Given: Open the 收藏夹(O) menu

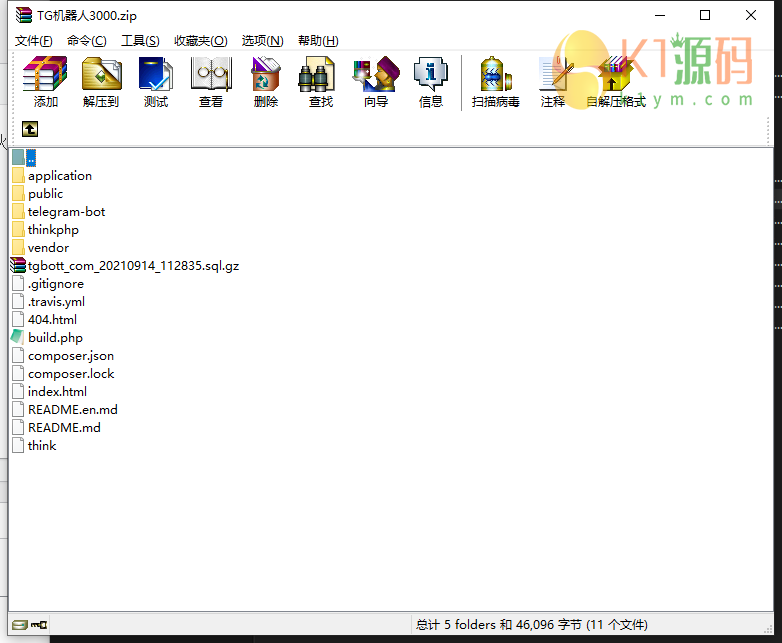Looking at the screenshot, I should (200, 40).
